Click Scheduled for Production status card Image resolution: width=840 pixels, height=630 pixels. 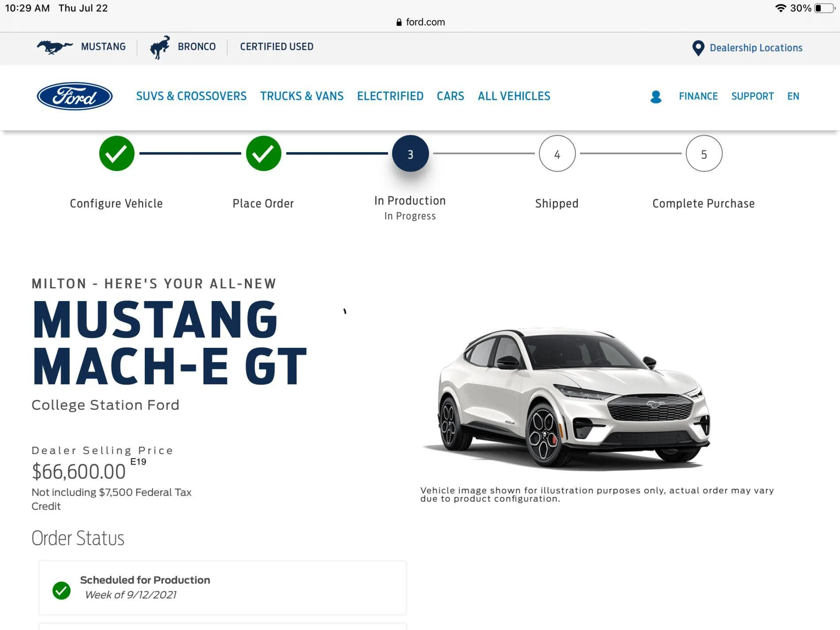click(x=222, y=588)
